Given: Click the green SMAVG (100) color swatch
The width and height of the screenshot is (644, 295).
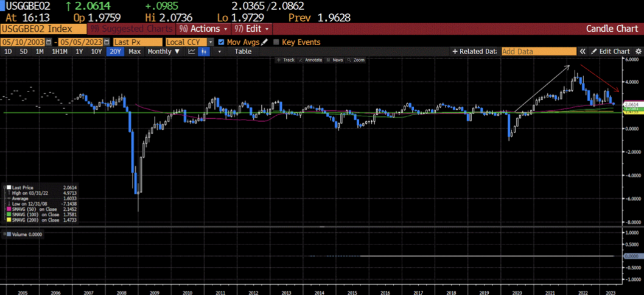Looking at the screenshot, I should pos(10,215).
